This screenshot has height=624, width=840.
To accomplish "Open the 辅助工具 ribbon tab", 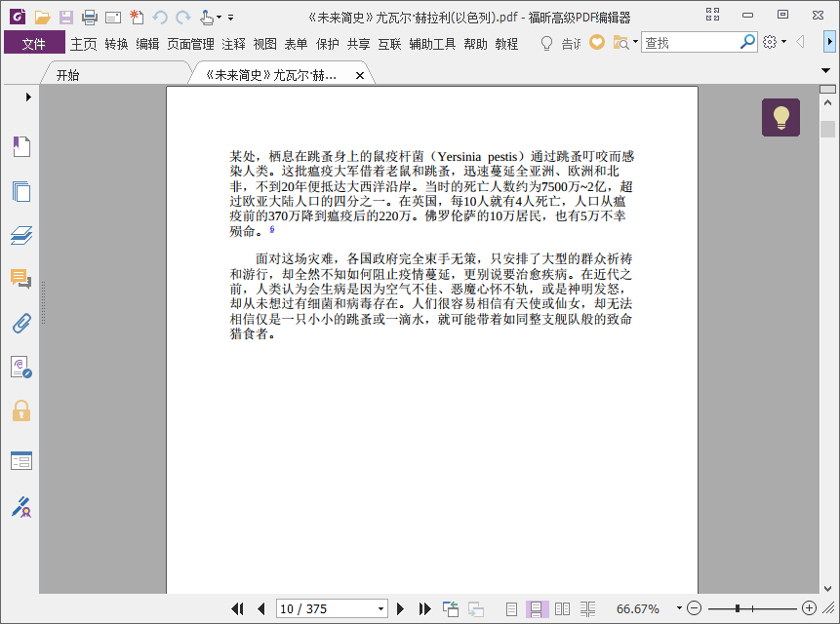I will coord(432,43).
